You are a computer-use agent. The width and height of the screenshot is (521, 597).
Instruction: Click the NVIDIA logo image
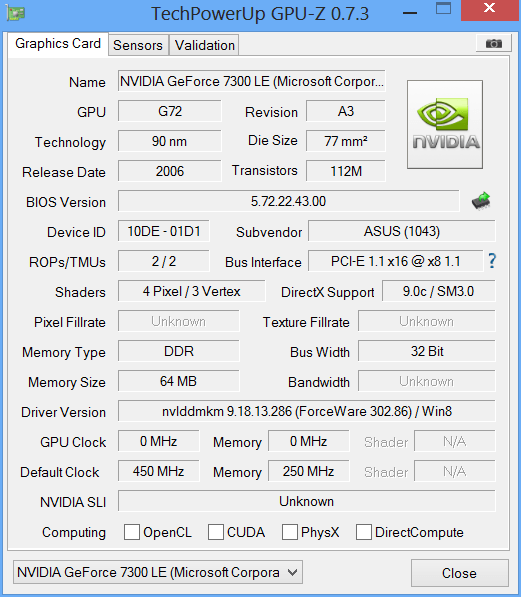(x=445, y=124)
